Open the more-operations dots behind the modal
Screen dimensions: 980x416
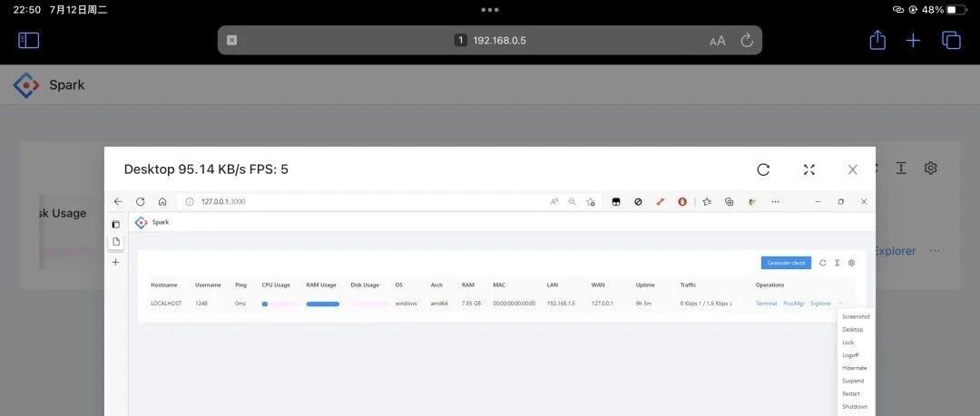click(x=935, y=251)
